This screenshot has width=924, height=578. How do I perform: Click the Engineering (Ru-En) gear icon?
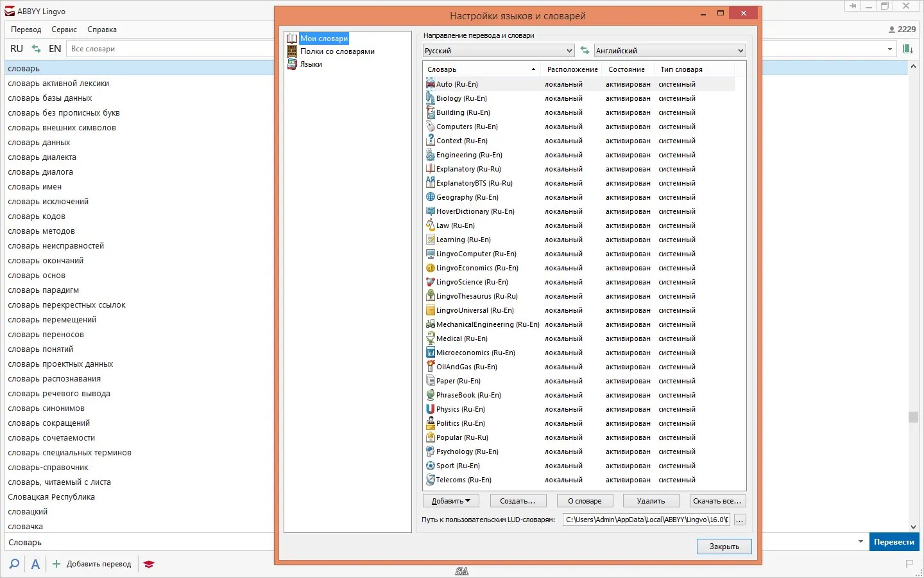click(x=431, y=154)
